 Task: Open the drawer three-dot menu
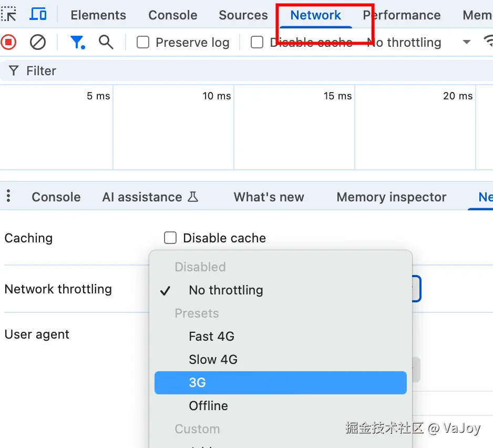(x=8, y=197)
